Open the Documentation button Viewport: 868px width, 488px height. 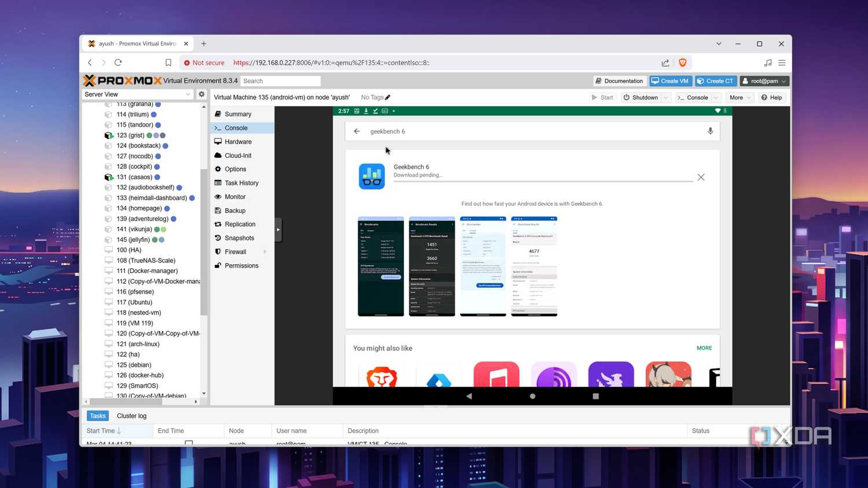tap(619, 81)
